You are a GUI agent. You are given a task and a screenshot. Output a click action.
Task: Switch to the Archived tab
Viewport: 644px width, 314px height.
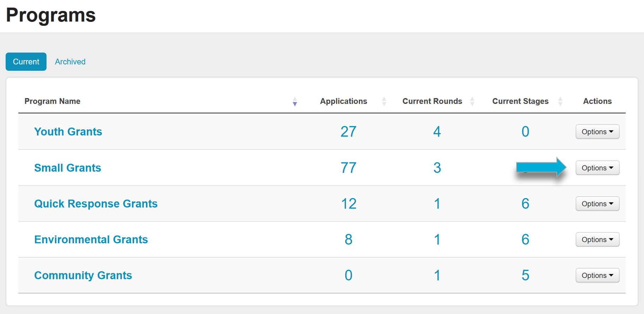70,62
